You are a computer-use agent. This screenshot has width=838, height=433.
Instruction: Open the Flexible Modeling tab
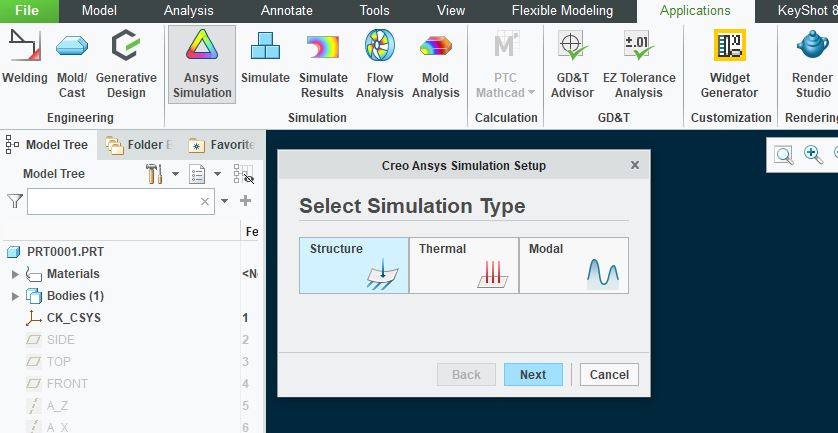[x=562, y=11]
